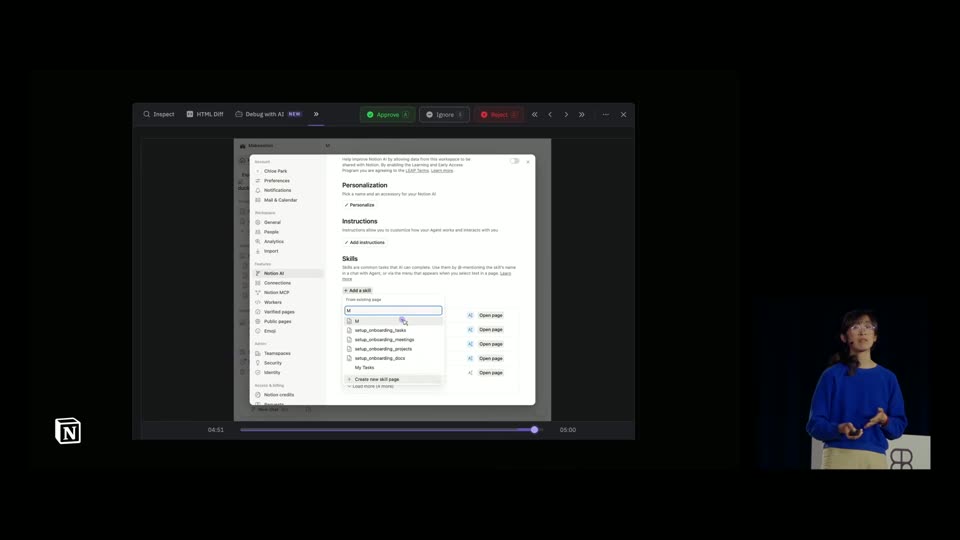Jump to last snapshot double-right arrow
This screenshot has width=960, height=540.
[x=582, y=114]
